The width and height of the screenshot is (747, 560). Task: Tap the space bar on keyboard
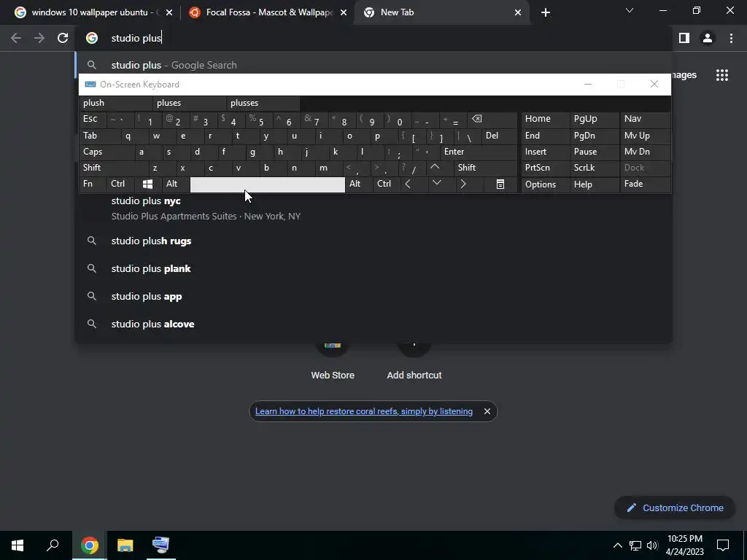click(268, 184)
